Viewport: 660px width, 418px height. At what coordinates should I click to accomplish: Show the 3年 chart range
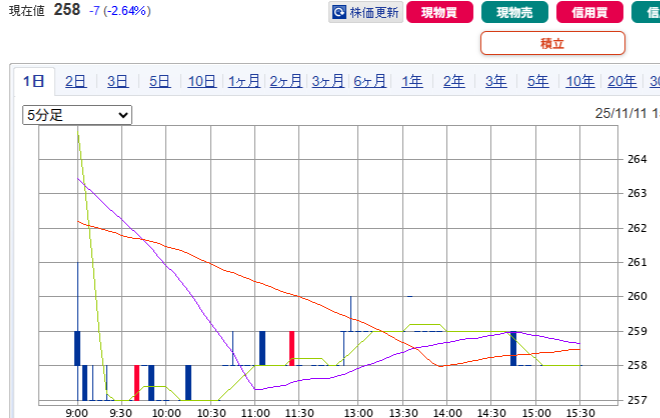[x=496, y=82]
